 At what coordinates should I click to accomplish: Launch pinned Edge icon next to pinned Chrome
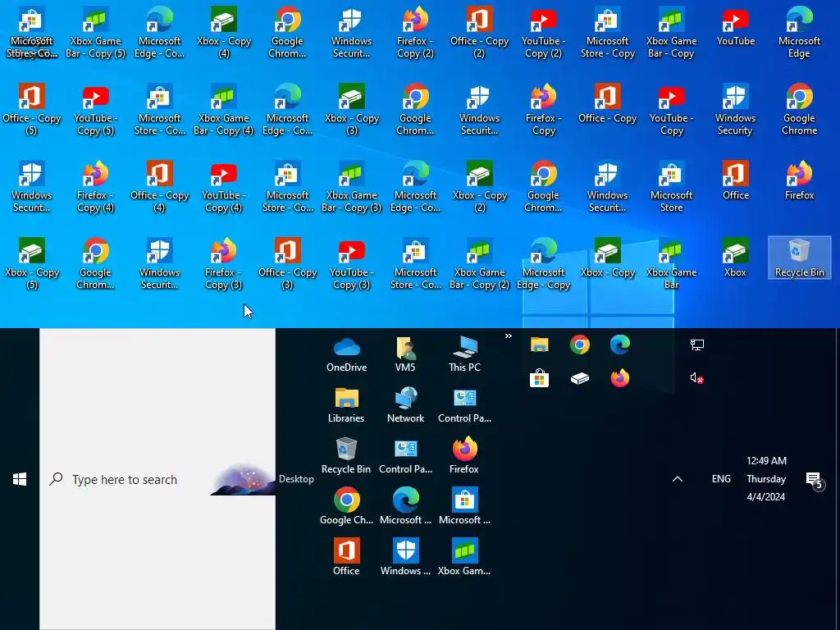[x=620, y=345]
